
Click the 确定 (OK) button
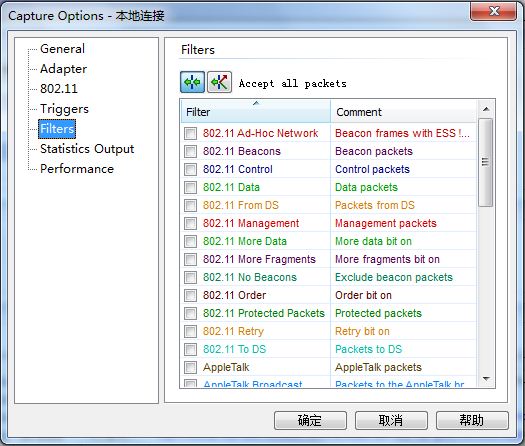[310, 420]
